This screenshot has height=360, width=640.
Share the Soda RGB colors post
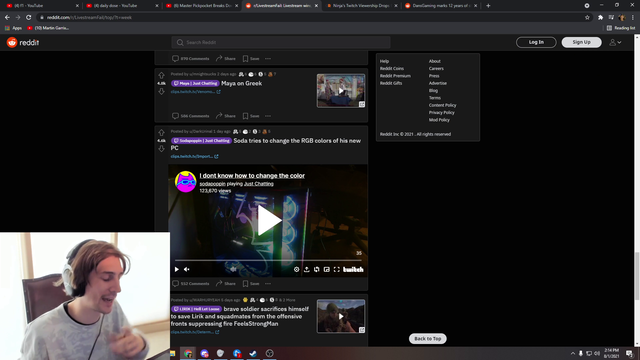226,284
